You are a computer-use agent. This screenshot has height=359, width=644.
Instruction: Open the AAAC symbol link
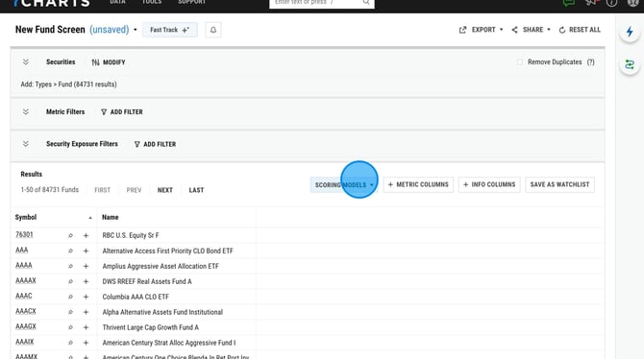click(x=24, y=296)
